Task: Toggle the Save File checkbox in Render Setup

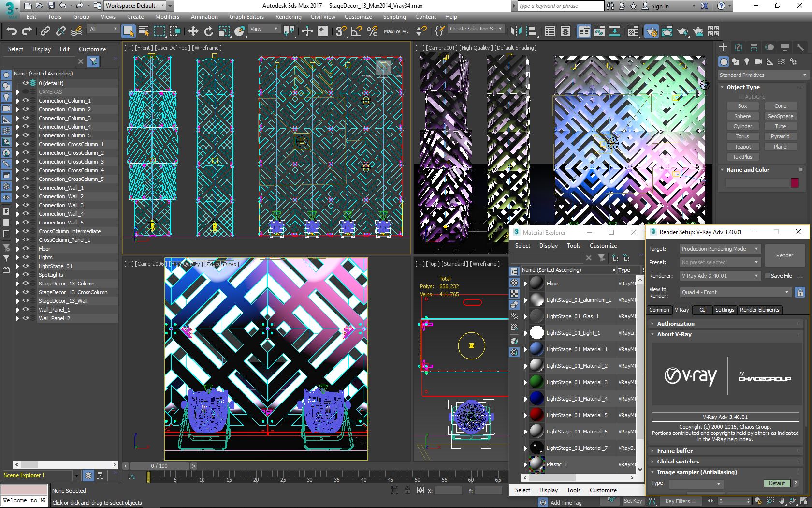Action: coord(767,276)
